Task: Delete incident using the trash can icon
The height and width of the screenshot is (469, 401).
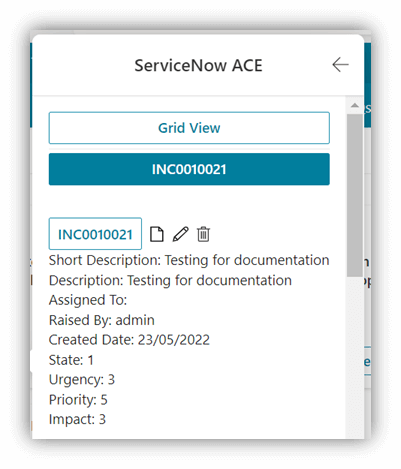Action: 203,234
